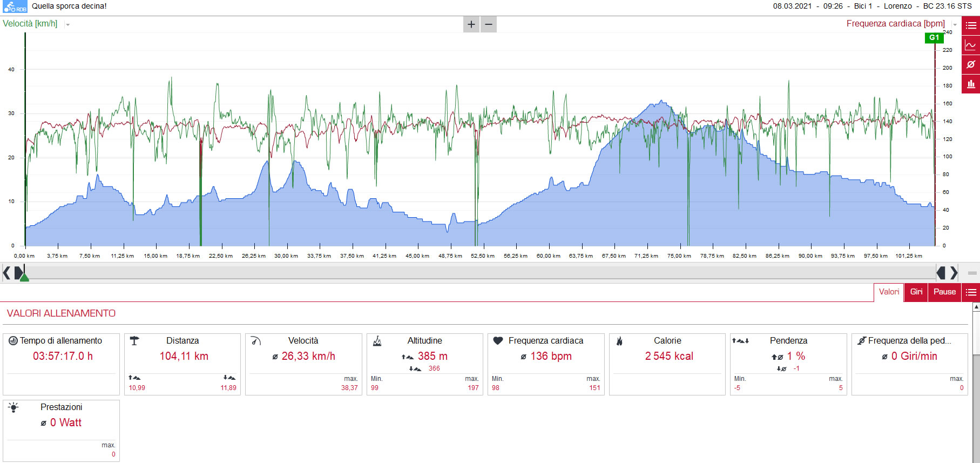The image size is (980, 463).
Task: Zoom out the chart with minus button
Action: coord(489,24)
